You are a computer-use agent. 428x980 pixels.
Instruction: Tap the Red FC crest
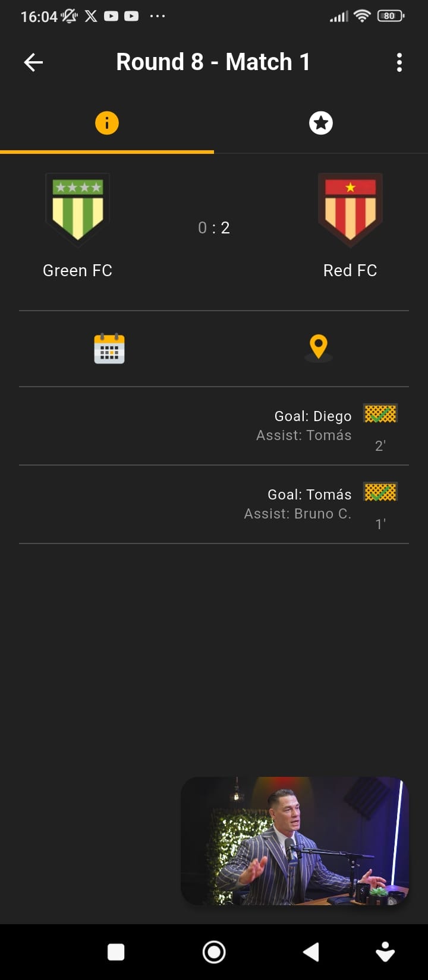(x=350, y=210)
